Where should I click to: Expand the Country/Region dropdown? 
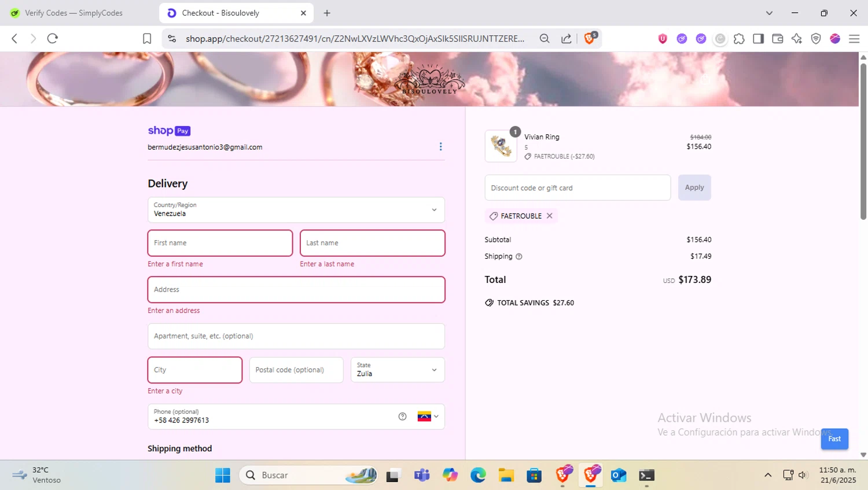[296, 209]
